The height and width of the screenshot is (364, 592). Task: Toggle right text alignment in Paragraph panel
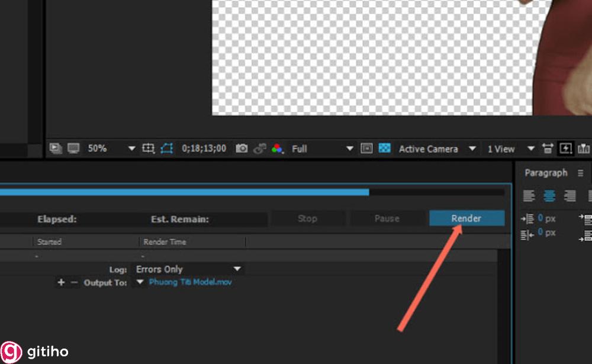coord(570,196)
